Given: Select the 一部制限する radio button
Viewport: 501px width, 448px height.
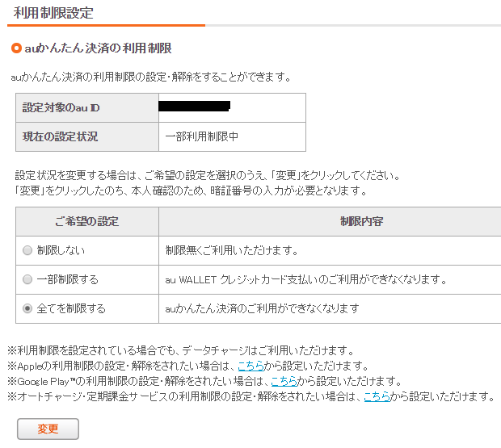Looking at the screenshot, I should 27,279.
